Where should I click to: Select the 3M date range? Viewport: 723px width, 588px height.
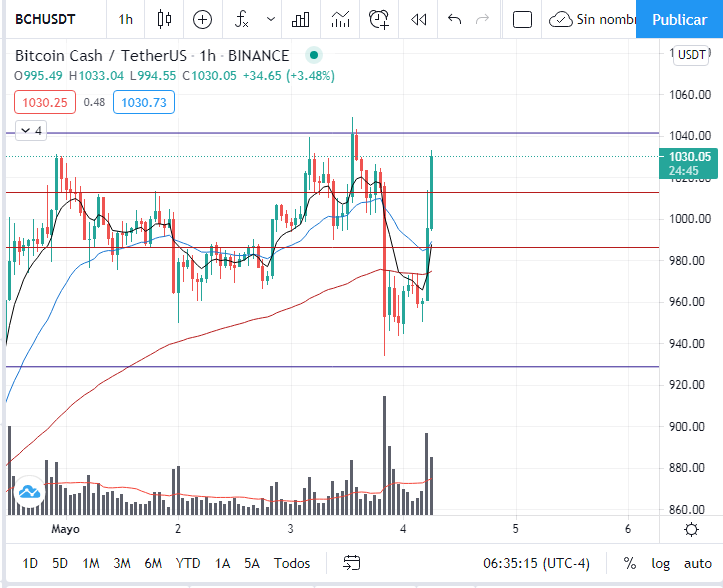(x=122, y=564)
